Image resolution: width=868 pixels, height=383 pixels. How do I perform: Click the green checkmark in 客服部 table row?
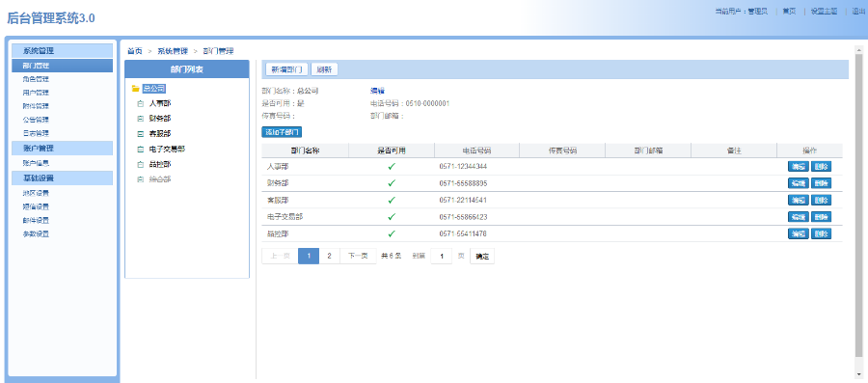click(x=392, y=200)
